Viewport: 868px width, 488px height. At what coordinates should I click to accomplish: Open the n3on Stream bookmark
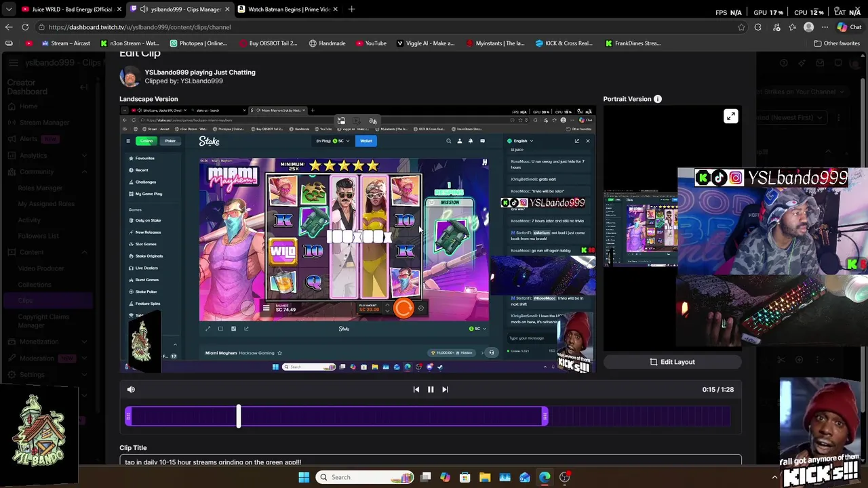tap(130, 43)
